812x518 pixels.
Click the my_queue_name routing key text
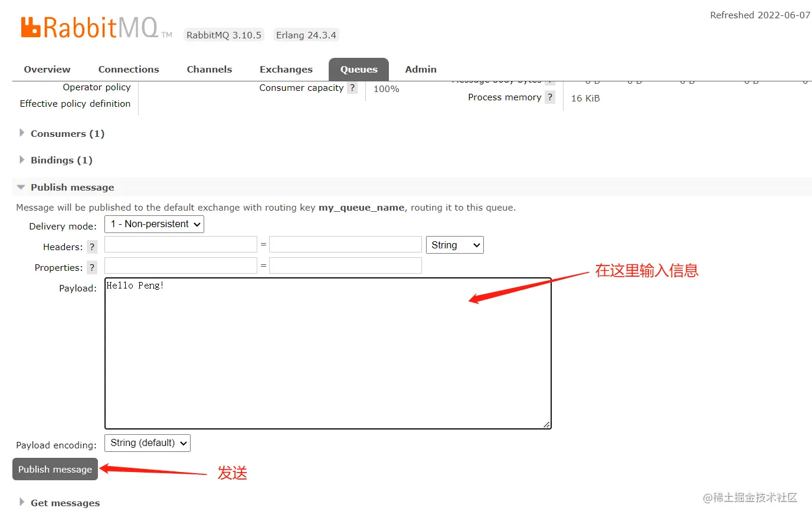click(x=362, y=208)
